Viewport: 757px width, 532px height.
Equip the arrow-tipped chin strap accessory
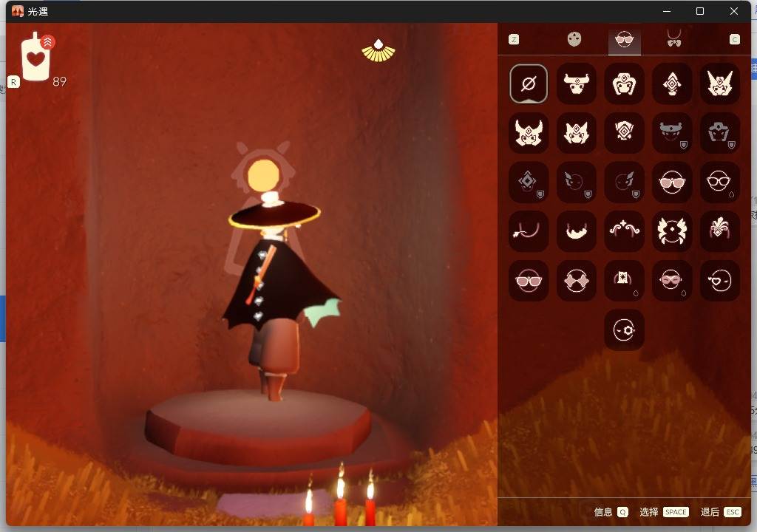point(529,231)
